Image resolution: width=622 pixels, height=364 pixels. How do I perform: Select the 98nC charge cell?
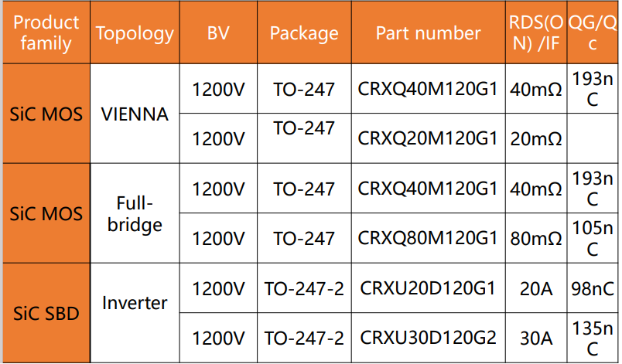[593, 288]
